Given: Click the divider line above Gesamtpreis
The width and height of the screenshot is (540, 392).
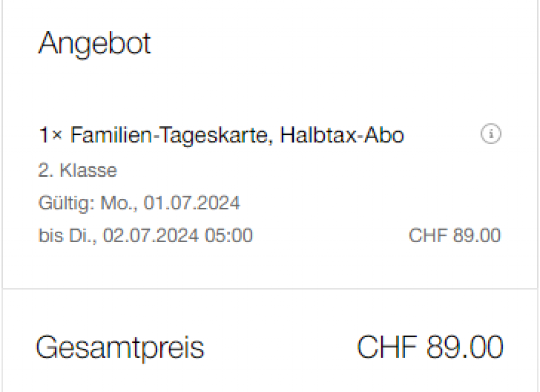Looking at the screenshot, I should pos(270,289).
